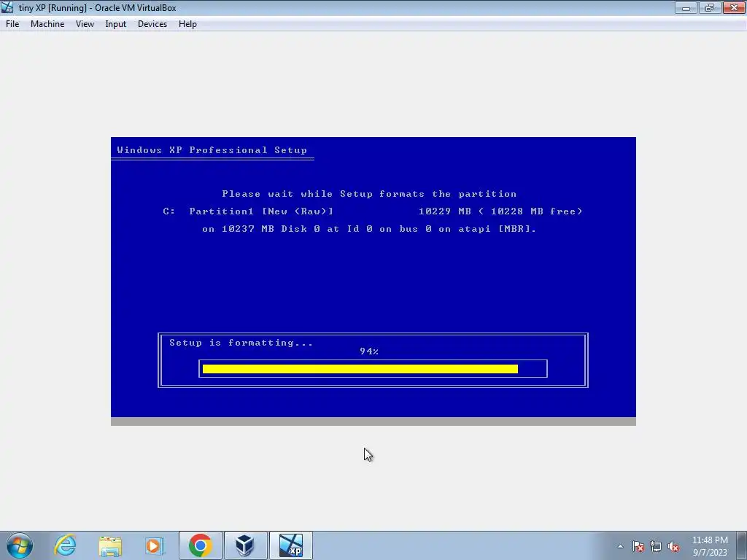Click the VirtualBox icon in title bar
The height and width of the screenshot is (560, 747).
click(7, 7)
